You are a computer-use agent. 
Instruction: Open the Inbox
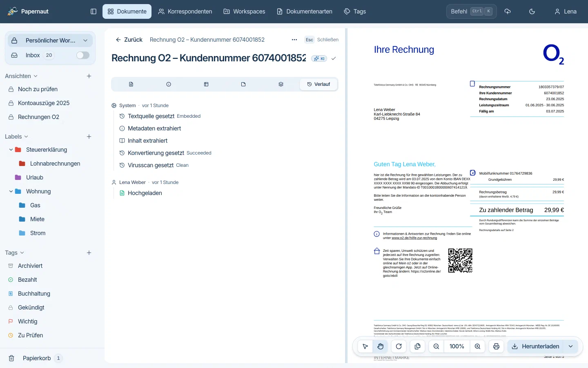[33, 55]
